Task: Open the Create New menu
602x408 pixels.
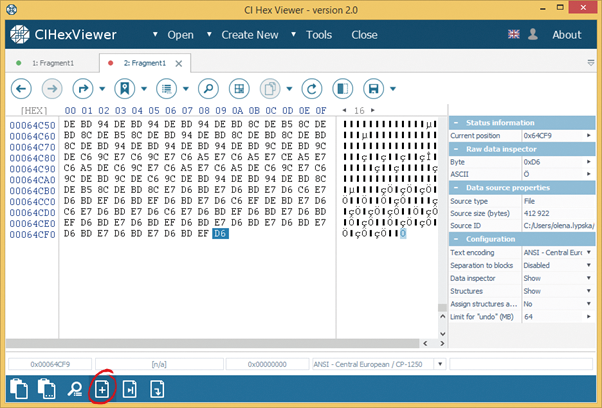Action: tap(250, 35)
